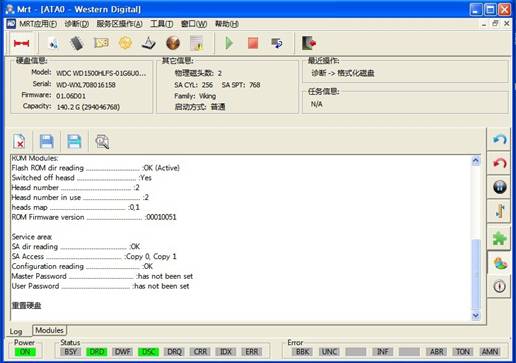
Task: Stop the task with red square button
Action: (253, 43)
